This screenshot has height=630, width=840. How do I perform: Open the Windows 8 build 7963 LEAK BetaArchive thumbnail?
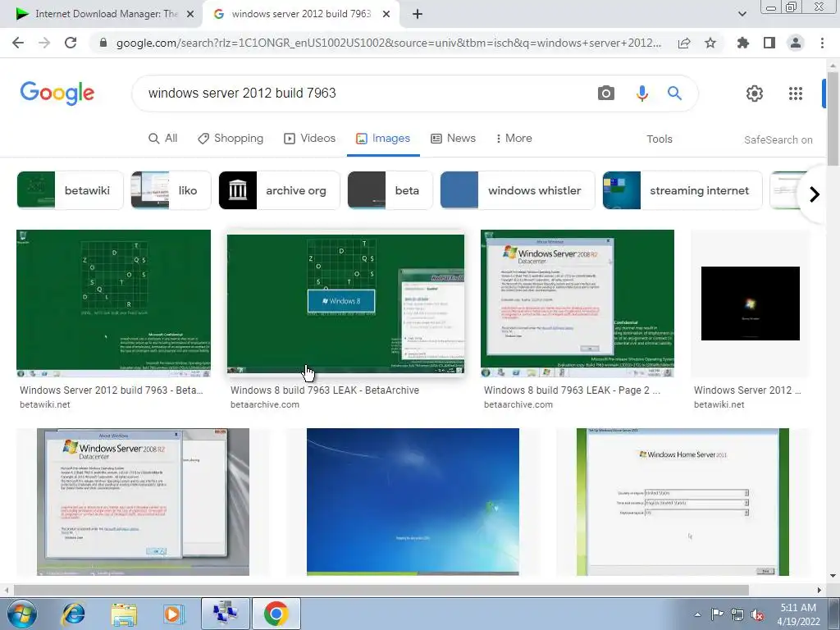pyautogui.click(x=345, y=304)
